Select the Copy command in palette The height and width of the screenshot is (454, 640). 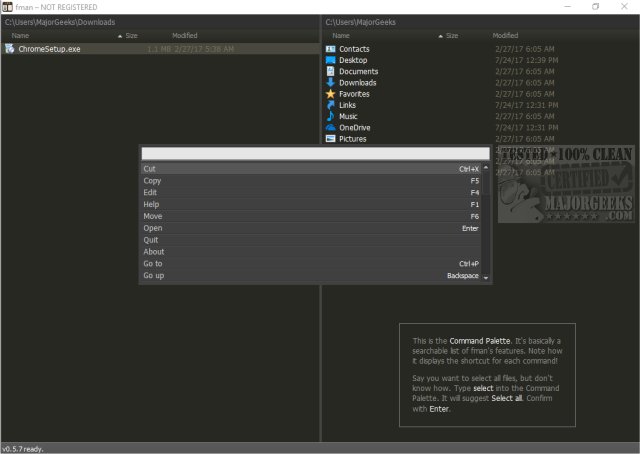pos(311,180)
